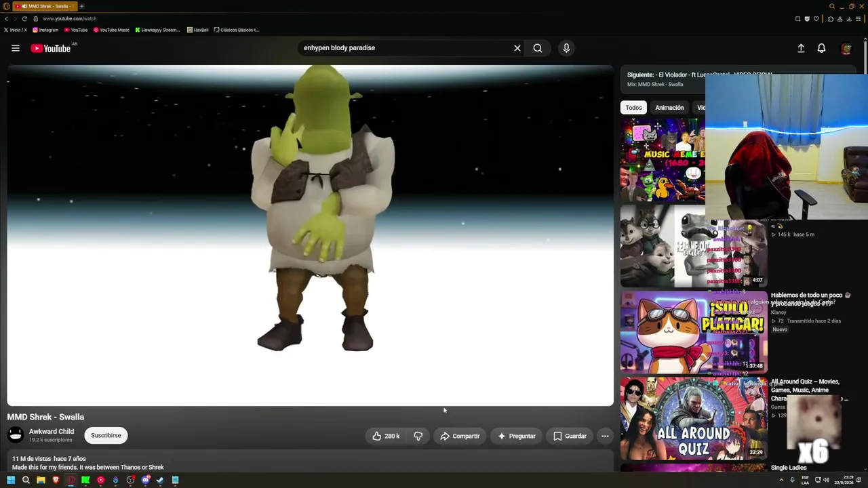The height and width of the screenshot is (488, 868).
Task: Open browser tab search magnifier
Action: tap(832, 6)
